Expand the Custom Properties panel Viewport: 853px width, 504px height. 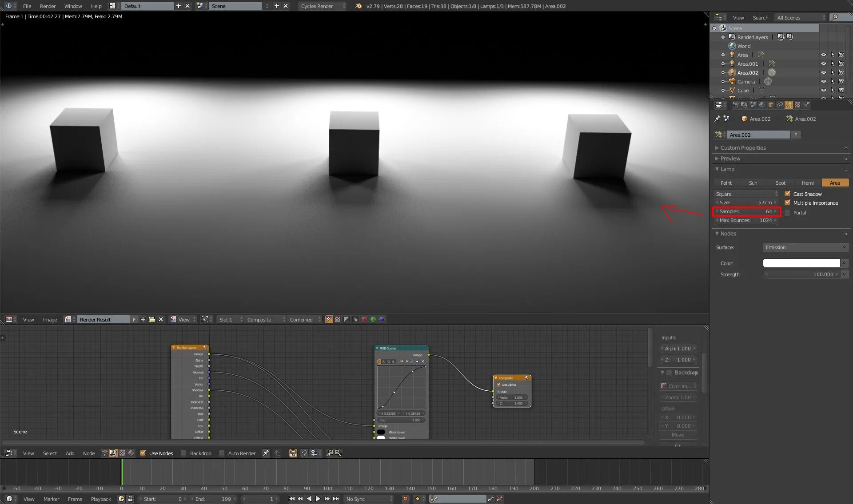743,148
